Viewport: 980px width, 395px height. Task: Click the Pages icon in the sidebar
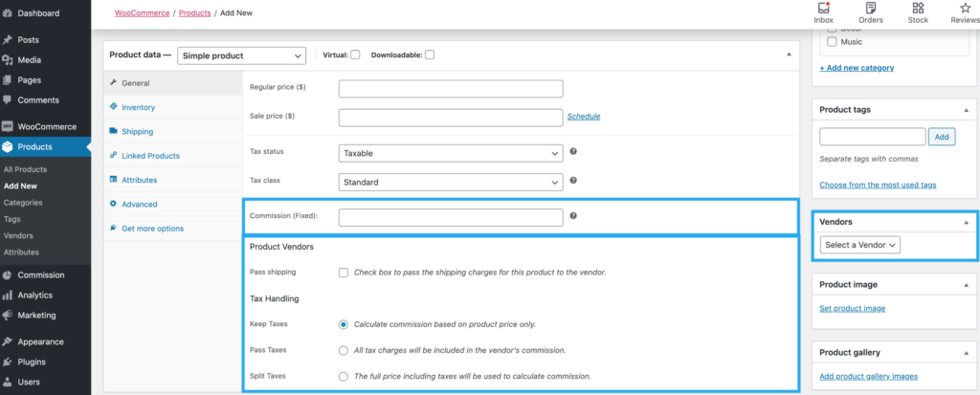click(8, 80)
